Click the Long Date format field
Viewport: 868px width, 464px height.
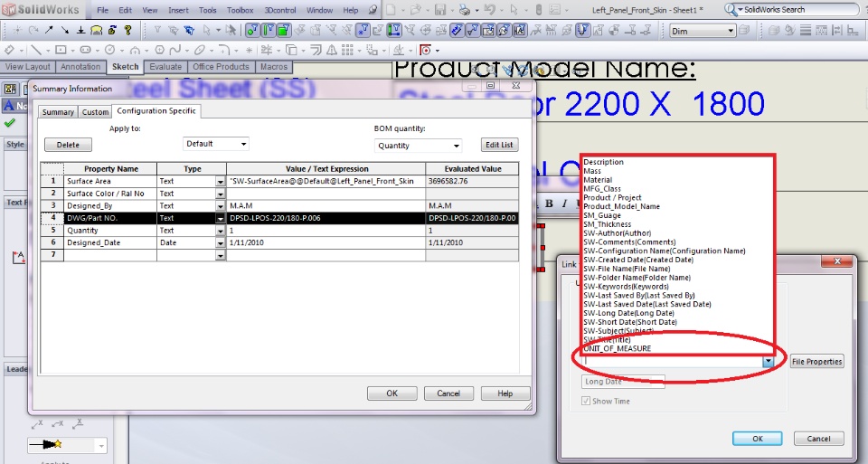(x=623, y=382)
